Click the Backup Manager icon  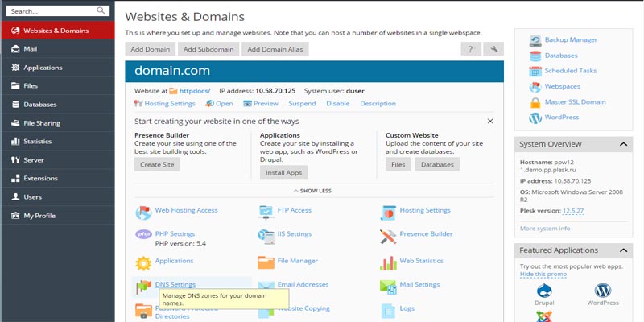coord(535,40)
